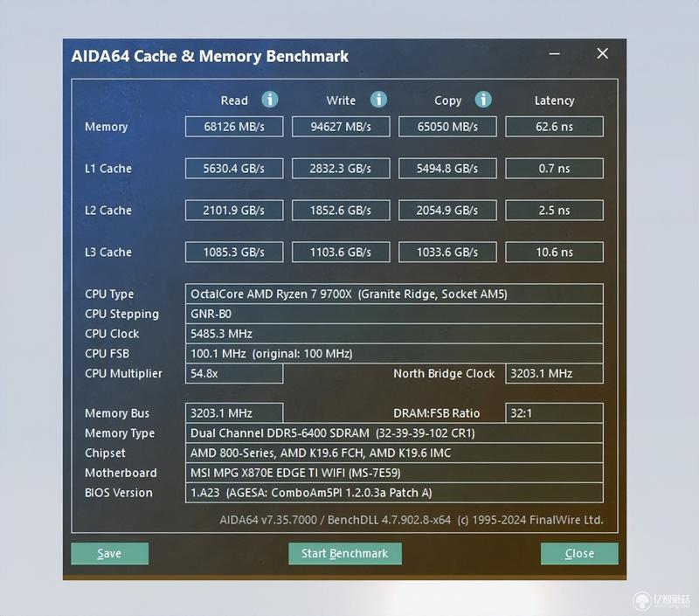Select L3 Cache Read value 1085.3 GB/s
Image resolution: width=699 pixels, height=616 pixels.
234,253
